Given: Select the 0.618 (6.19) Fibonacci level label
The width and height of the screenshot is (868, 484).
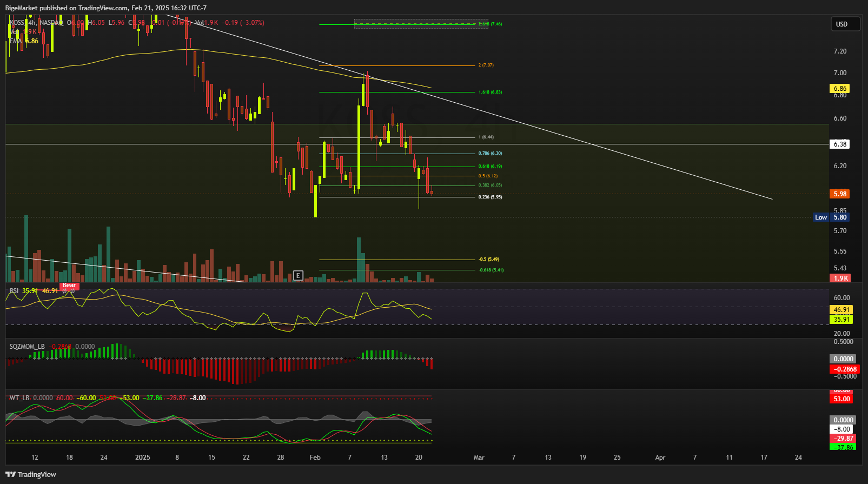Looking at the screenshot, I should coord(490,167).
